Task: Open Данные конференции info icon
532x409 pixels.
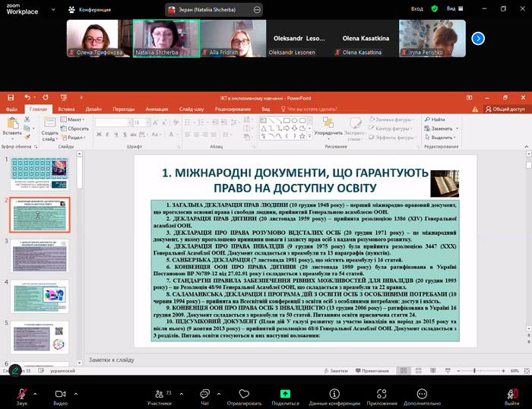Action: [334, 395]
